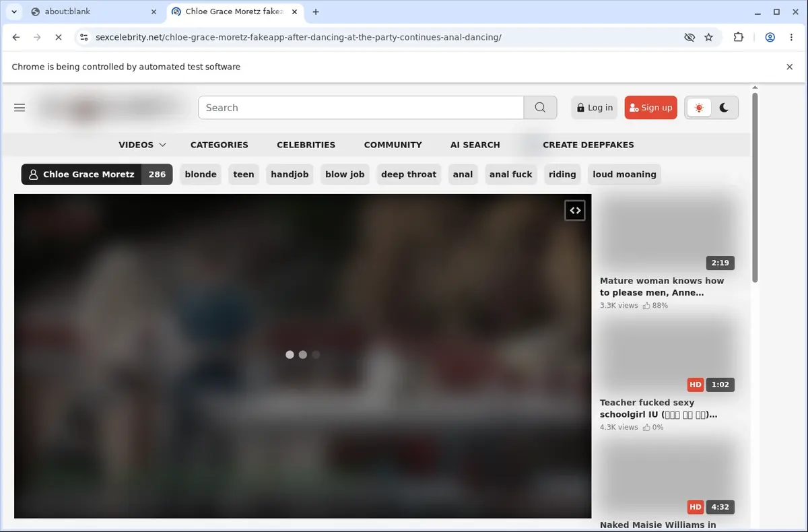
Task: Click the magnifier search button
Action: [540, 108]
